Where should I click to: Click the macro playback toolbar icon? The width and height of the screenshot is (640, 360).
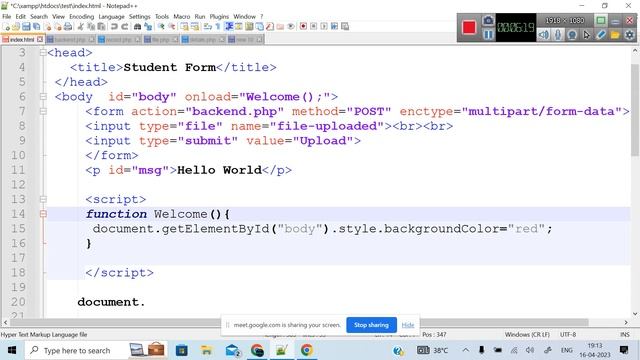tap(324, 27)
